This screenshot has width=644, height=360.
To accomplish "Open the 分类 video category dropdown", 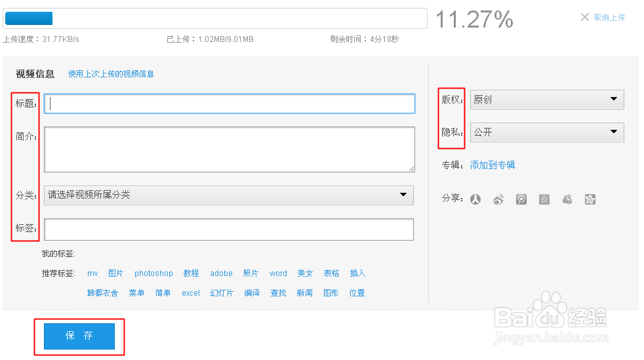I will (x=229, y=195).
